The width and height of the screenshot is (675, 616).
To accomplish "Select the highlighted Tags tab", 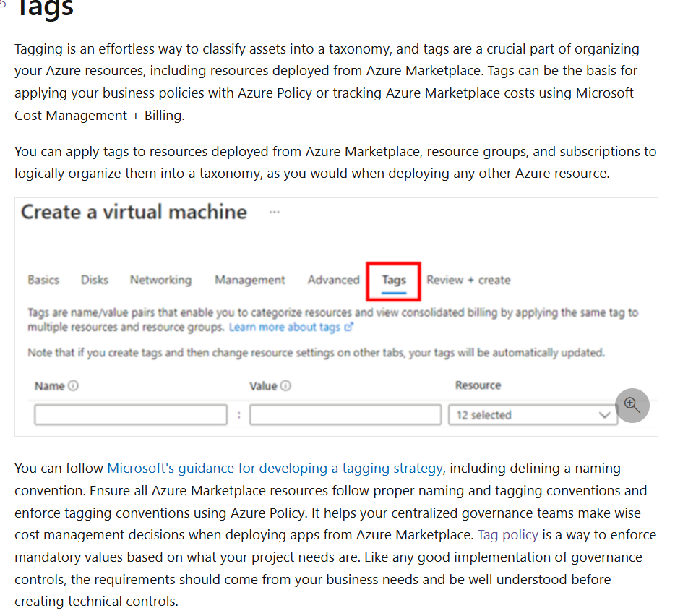I will 393,280.
